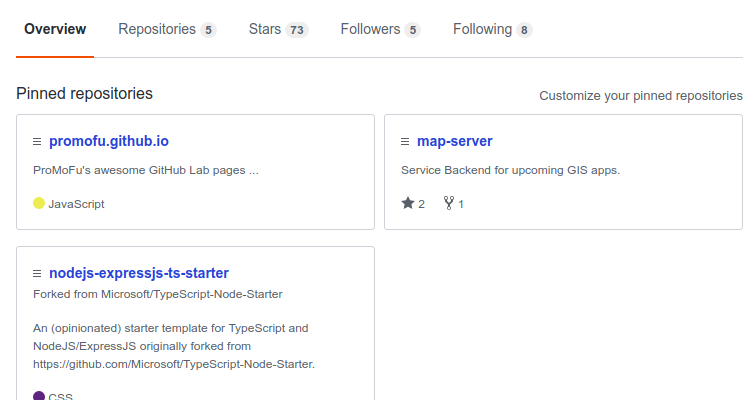
Task: Click the Repositories count badge 5
Action: pos(208,30)
